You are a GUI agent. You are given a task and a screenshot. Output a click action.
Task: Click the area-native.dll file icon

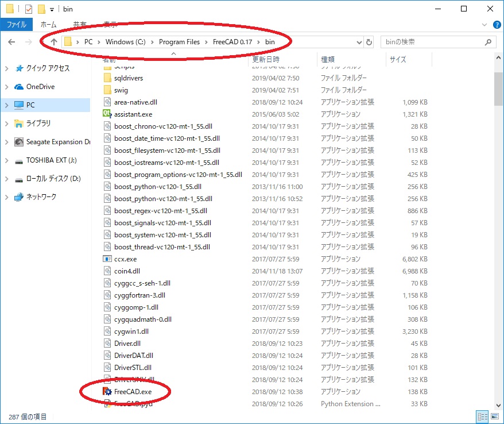pyautogui.click(x=107, y=102)
